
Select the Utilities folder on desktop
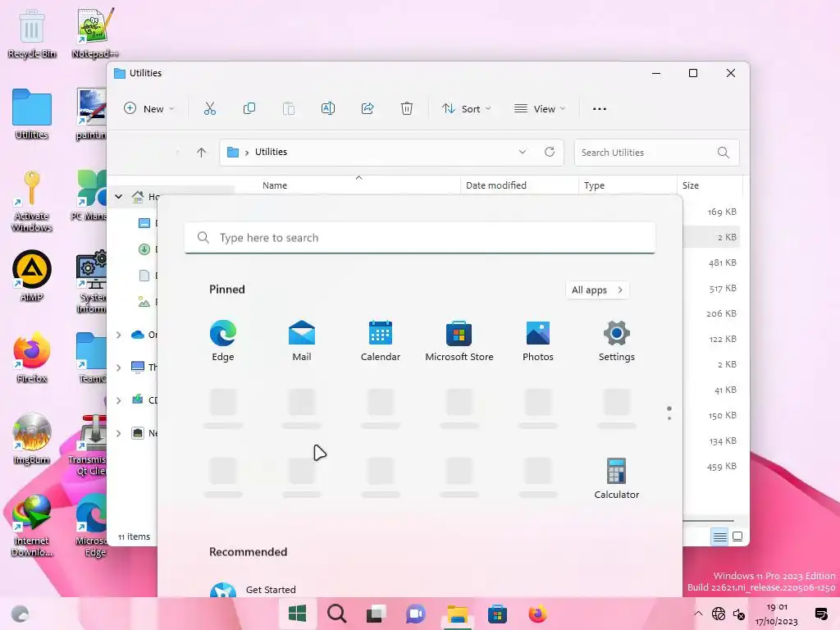(32, 114)
